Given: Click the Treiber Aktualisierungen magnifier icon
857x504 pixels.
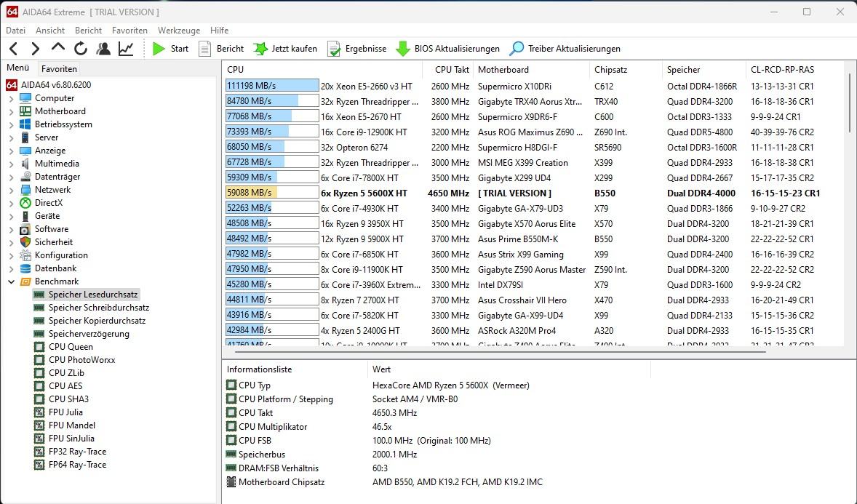Looking at the screenshot, I should coord(517,49).
